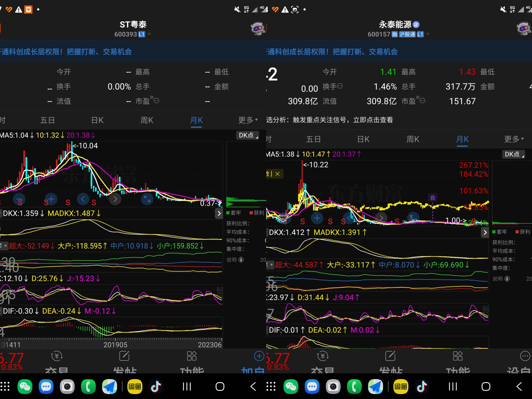The width and height of the screenshot is (532, 399).
Task: Toggle 获利 legend in ST粤泰 pane
Action: [x=257, y=213]
